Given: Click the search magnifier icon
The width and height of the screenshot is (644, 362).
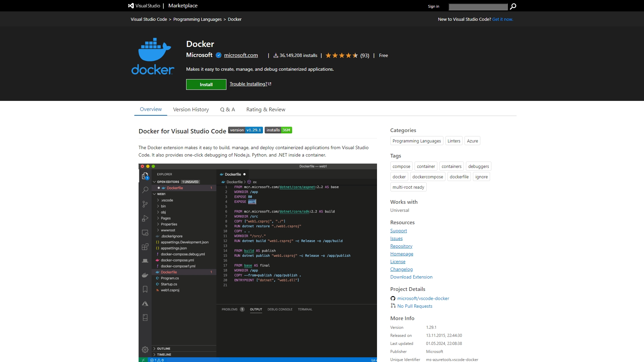Looking at the screenshot, I should tap(513, 6).
